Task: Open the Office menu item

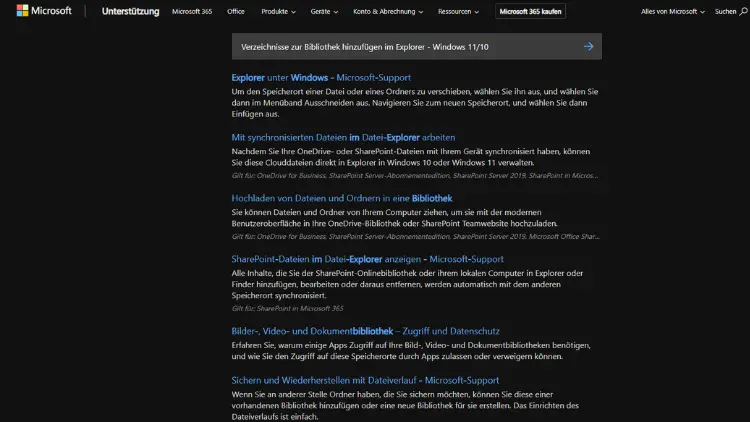Action: click(236, 11)
